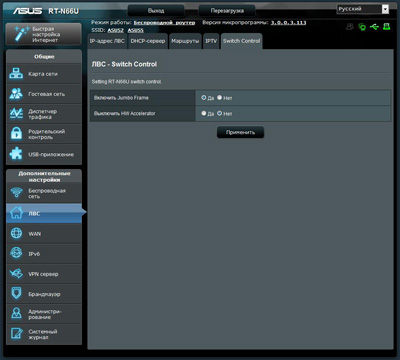Select Нет for Jumbo Frame
This screenshot has width=400, height=360.
(219, 98)
